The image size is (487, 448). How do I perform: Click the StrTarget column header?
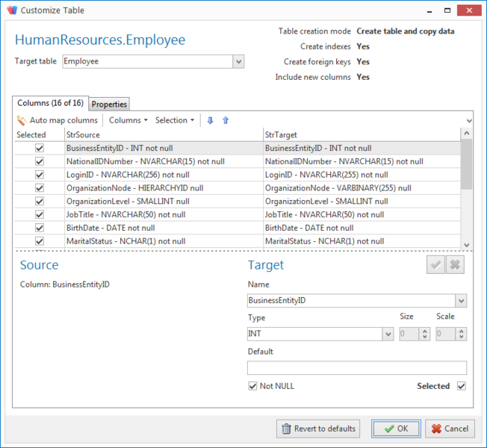362,134
